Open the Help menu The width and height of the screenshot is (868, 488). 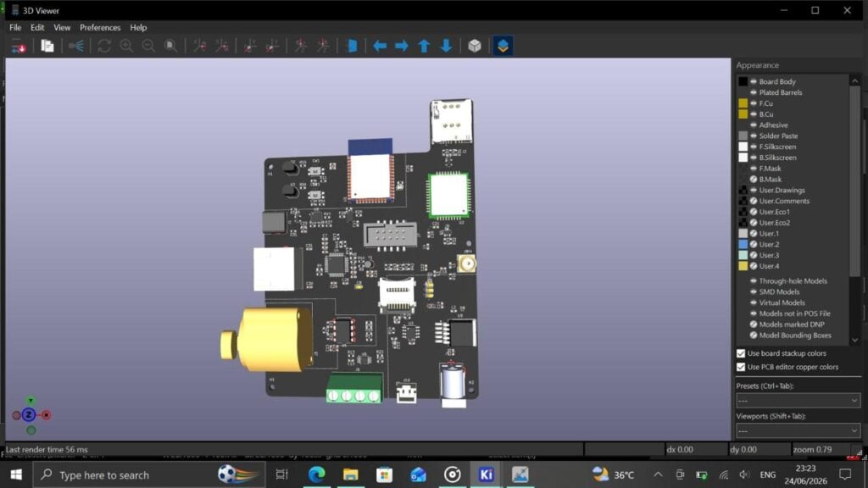[138, 27]
